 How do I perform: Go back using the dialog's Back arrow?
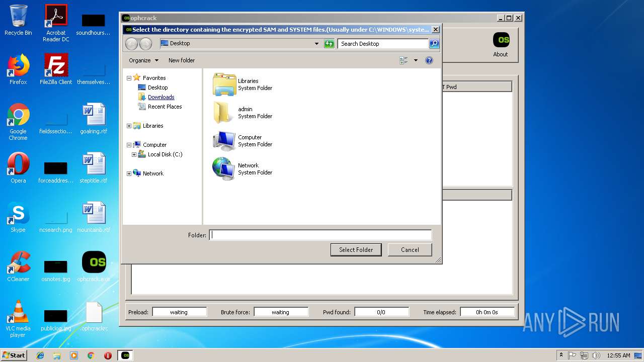click(131, 44)
